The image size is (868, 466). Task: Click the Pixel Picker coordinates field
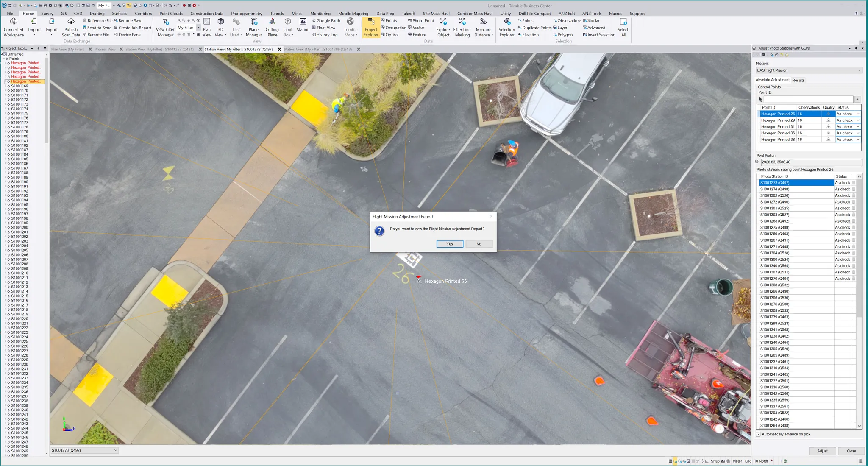pos(811,162)
